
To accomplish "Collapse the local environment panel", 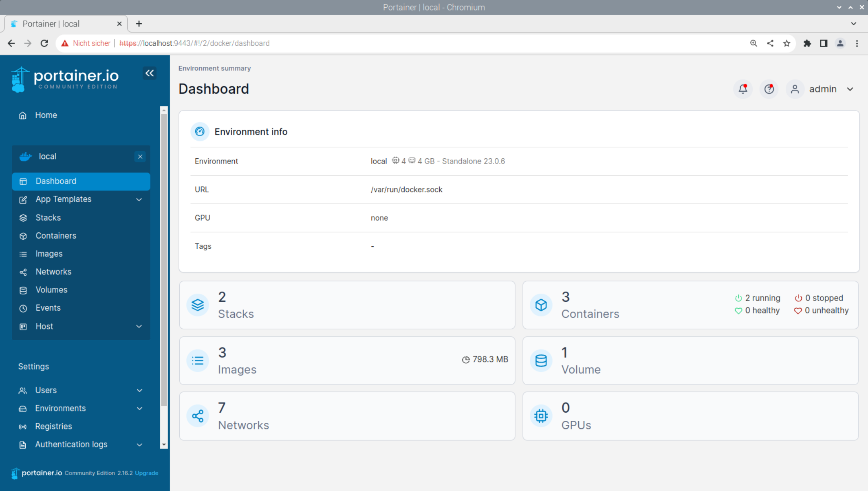I will (x=140, y=156).
